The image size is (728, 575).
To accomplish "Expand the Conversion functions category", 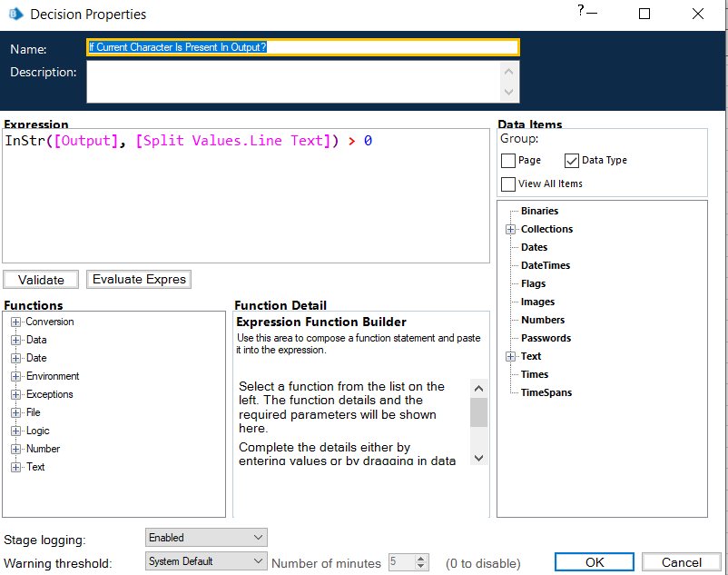I will point(16,322).
